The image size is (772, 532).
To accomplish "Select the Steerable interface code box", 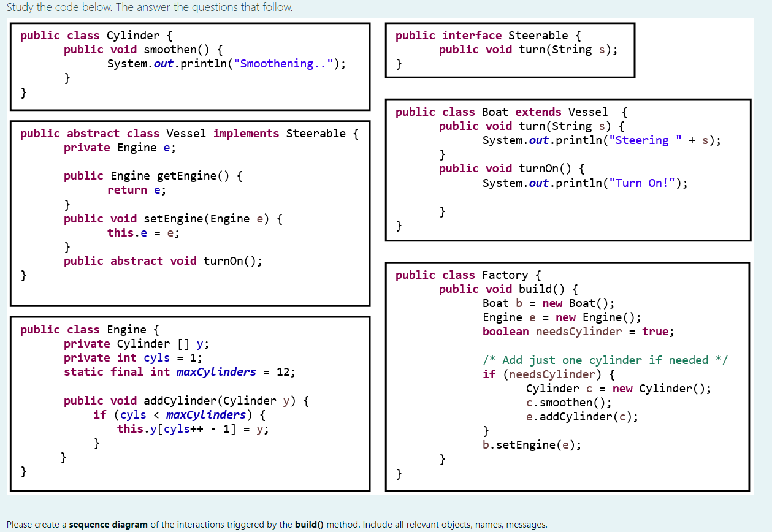I will click(510, 50).
